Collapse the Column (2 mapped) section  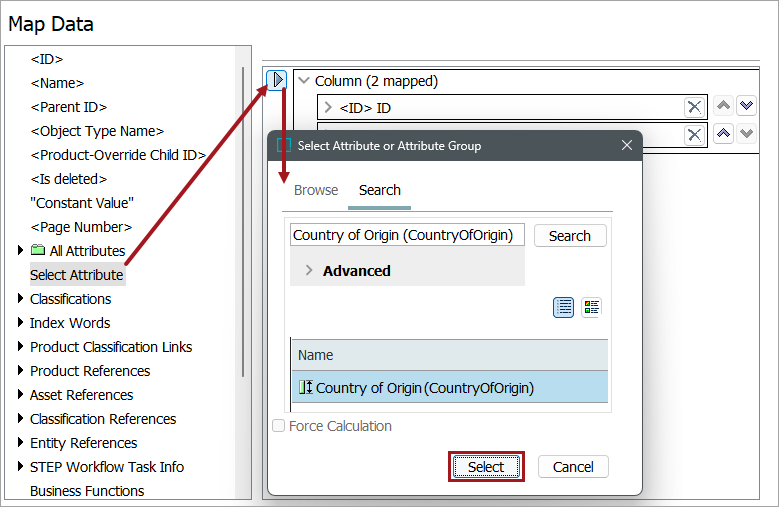pos(304,80)
